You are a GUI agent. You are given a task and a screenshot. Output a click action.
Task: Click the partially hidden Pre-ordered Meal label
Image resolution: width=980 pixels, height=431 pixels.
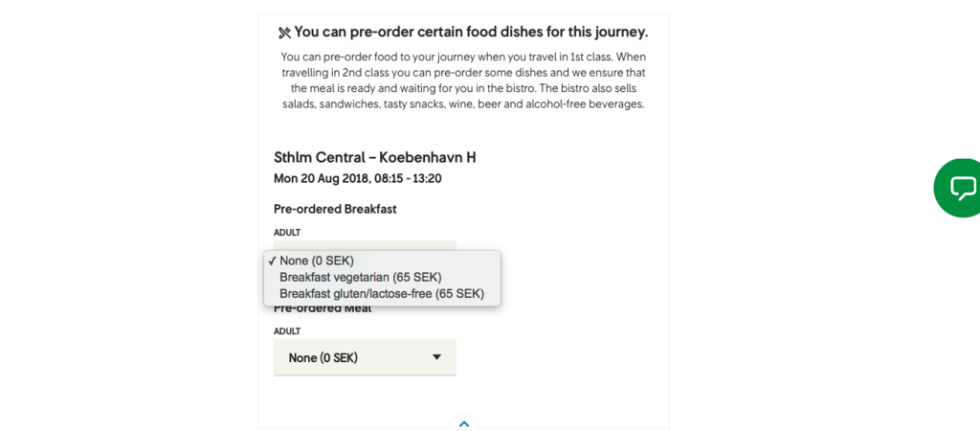coord(323,309)
